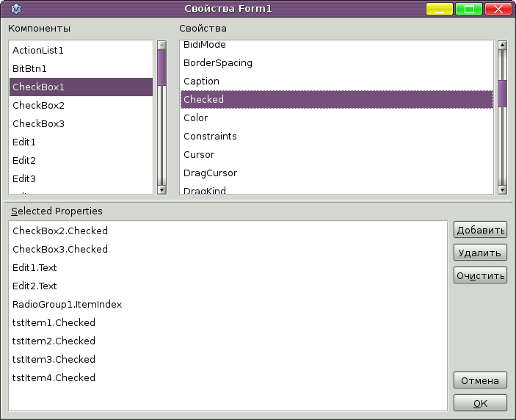Choose the Cursor property
Image resolution: width=516 pixels, height=420 pixels.
tap(199, 155)
